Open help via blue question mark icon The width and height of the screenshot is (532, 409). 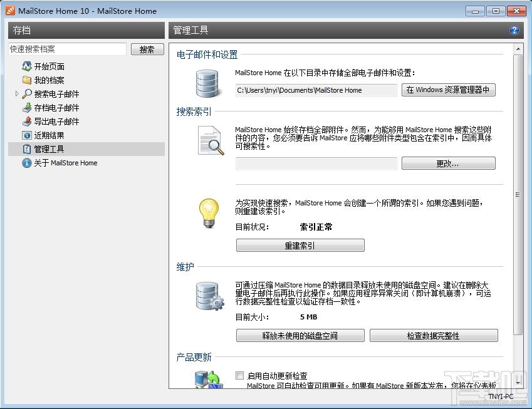[514, 30]
